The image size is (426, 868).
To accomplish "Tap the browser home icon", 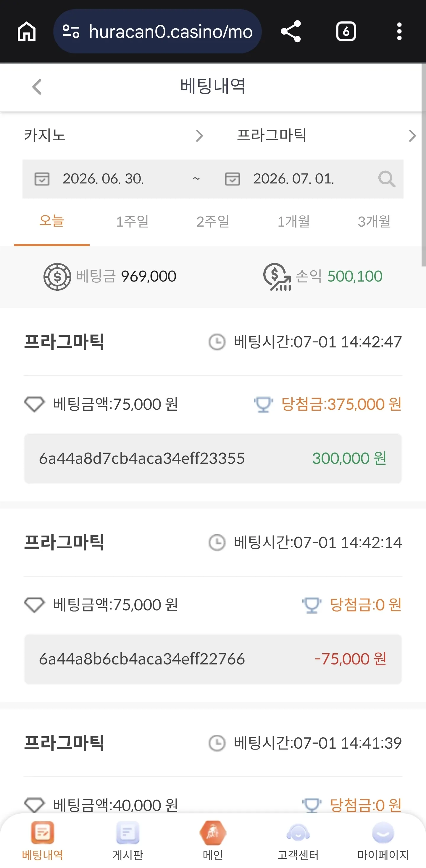I will point(27,31).
